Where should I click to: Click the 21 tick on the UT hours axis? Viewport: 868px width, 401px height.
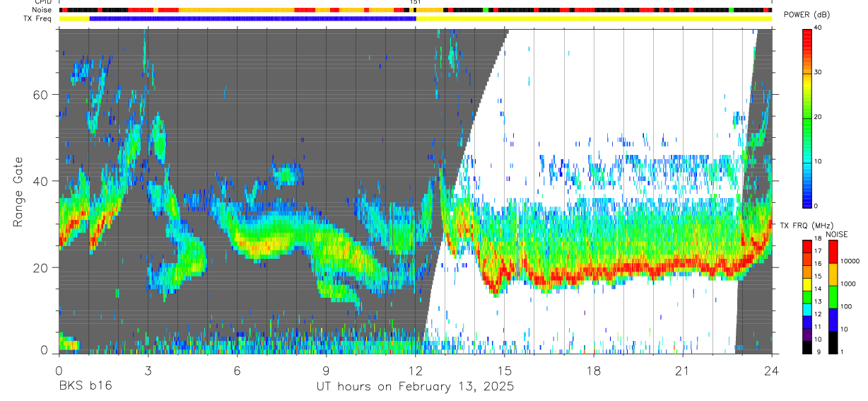pyautogui.click(x=683, y=371)
